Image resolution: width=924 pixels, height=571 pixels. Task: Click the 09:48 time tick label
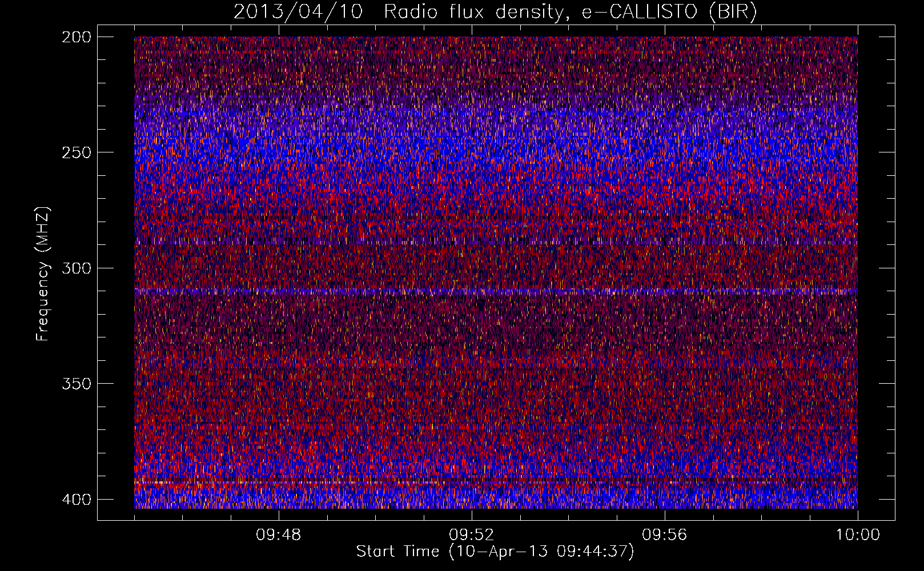point(279,535)
